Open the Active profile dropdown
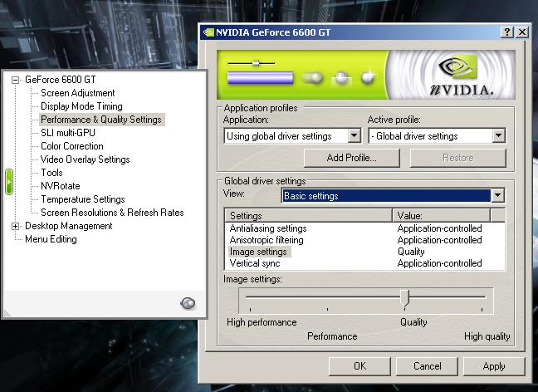This screenshot has height=392, width=538. [498, 136]
